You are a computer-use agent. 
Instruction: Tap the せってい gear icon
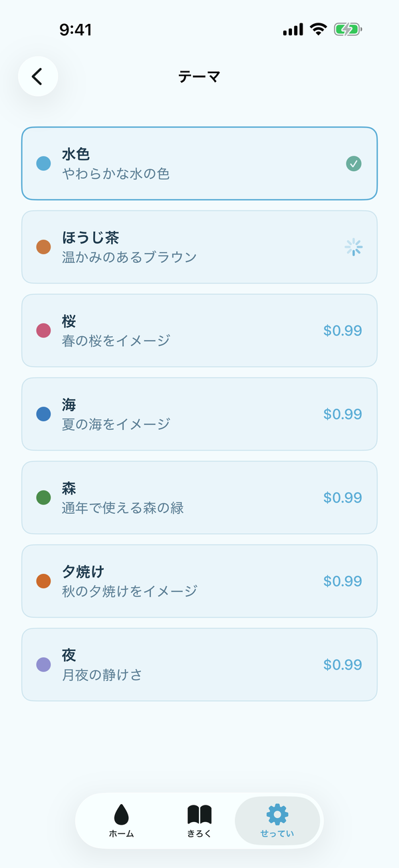tap(277, 813)
